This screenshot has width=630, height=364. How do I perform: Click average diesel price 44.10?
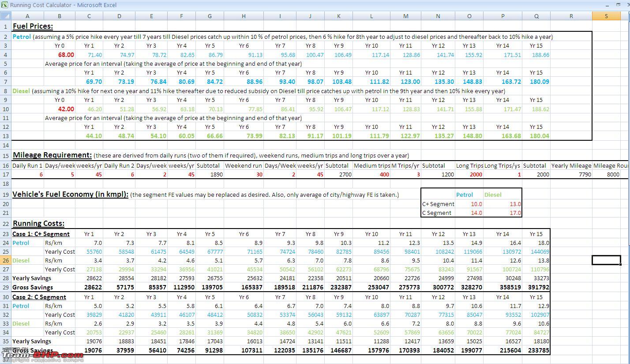tap(94, 136)
